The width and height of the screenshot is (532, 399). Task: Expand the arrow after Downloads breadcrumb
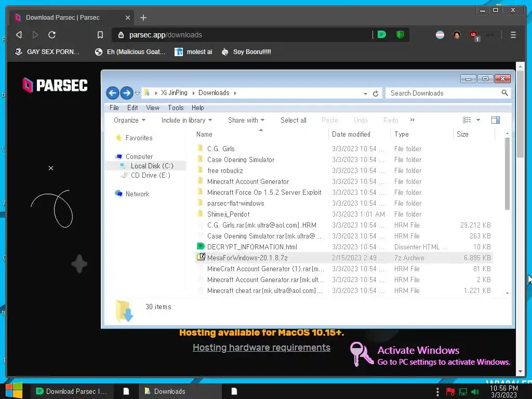pos(235,93)
